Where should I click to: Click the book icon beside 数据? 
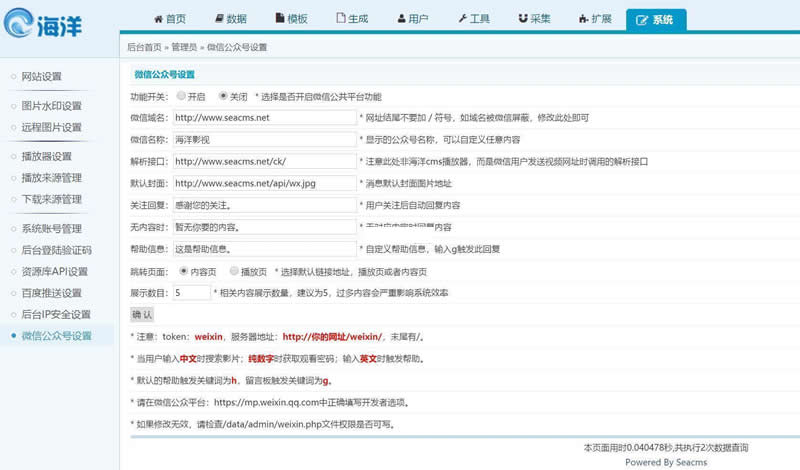point(219,18)
